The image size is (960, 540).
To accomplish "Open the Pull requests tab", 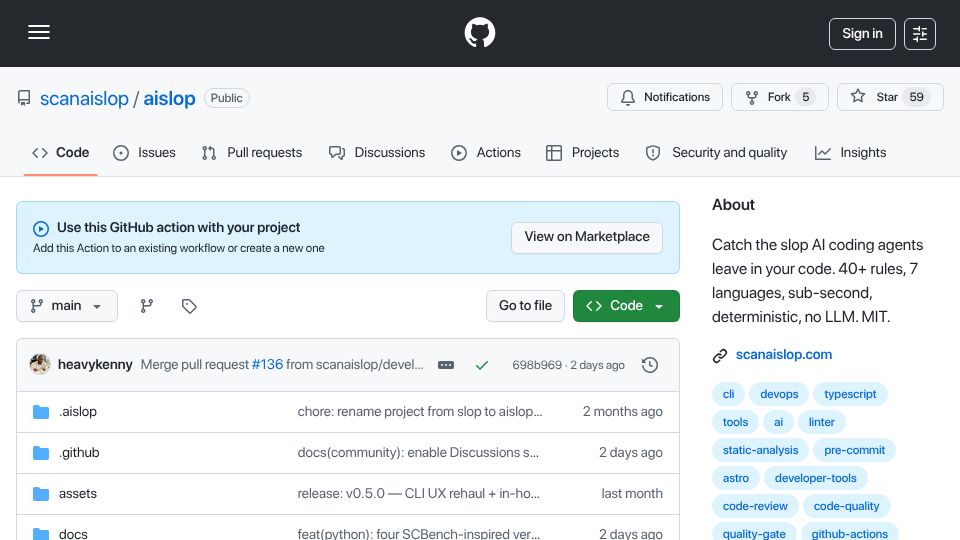I will pos(252,152).
